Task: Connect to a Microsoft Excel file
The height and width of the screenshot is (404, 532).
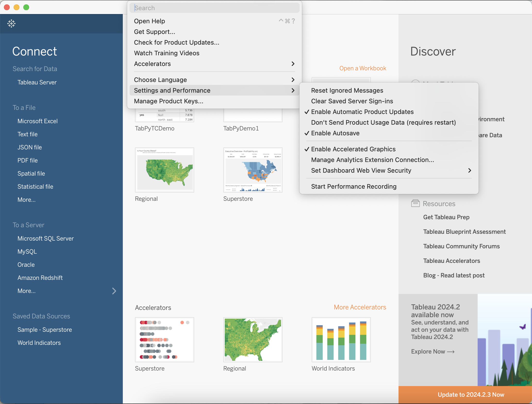Action: (38, 121)
